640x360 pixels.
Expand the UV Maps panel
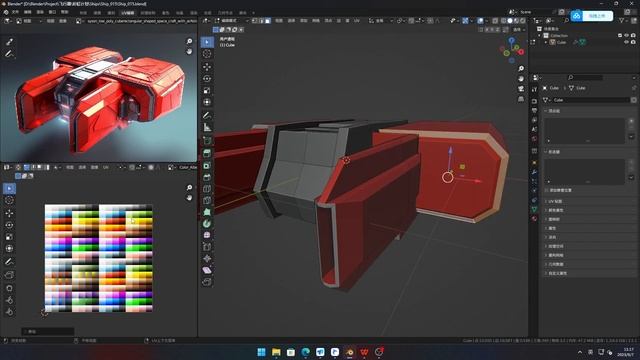pyautogui.click(x=554, y=201)
